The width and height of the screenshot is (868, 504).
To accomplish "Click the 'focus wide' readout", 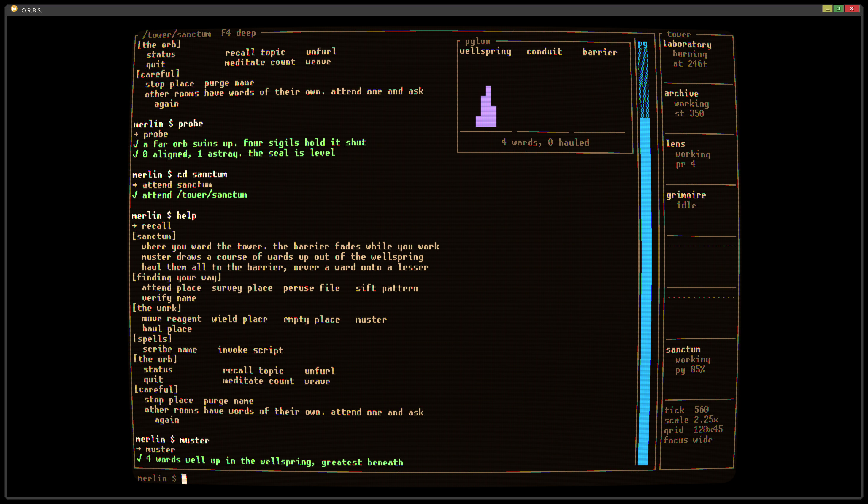I will (x=688, y=440).
